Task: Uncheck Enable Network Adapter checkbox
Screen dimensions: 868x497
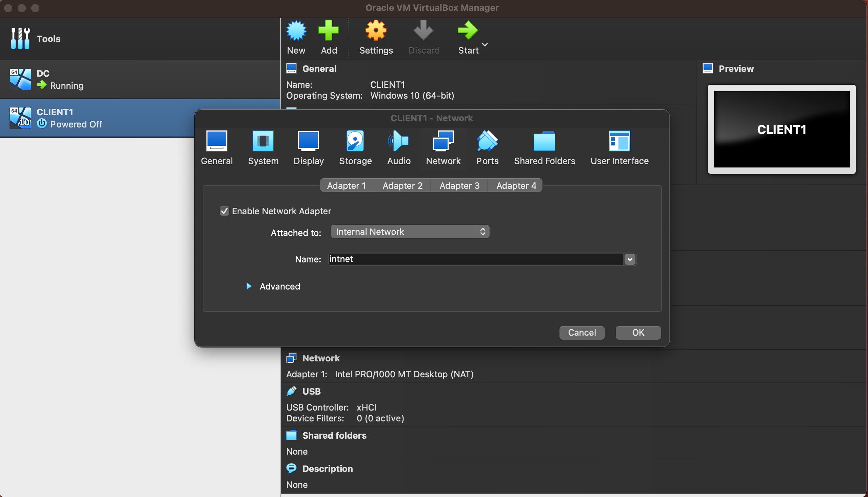Action: (224, 211)
